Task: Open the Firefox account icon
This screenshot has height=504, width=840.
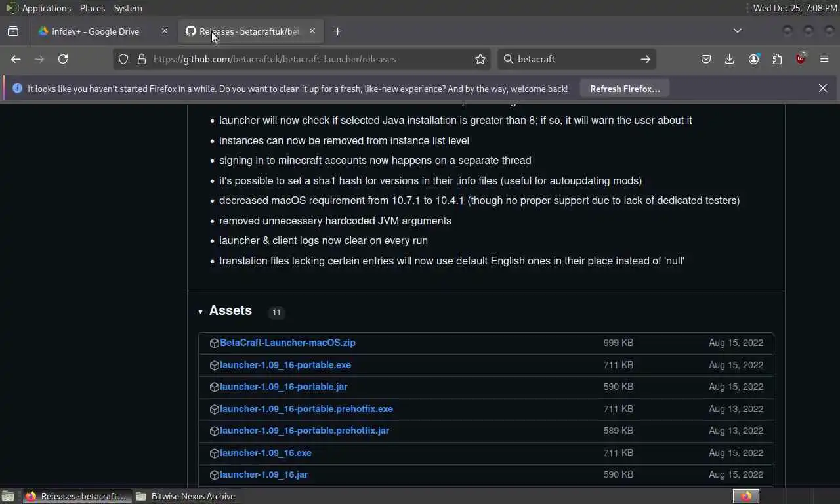Action: point(753,59)
